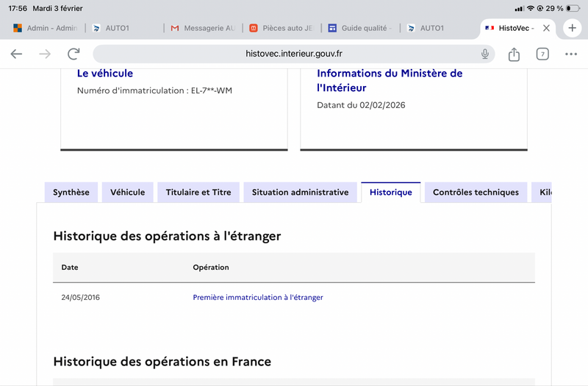Click the Première immatriculation à l'étranger link
588x386 pixels.
click(x=257, y=298)
